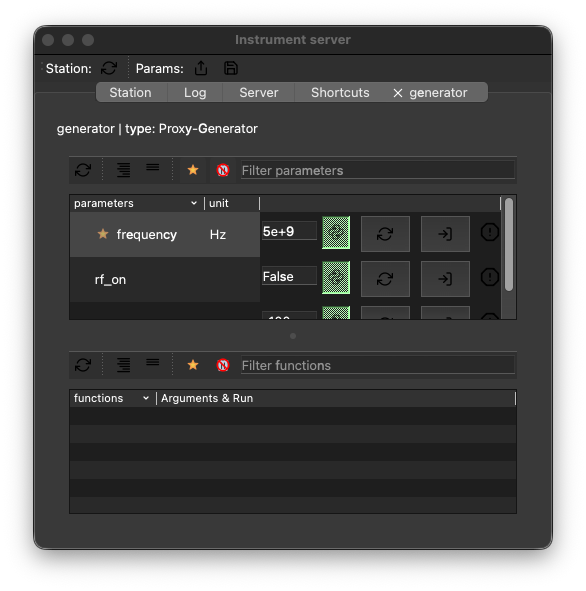Expand all parameters using the indented-lines icon
This screenshot has width=586, height=591.
[x=123, y=170]
